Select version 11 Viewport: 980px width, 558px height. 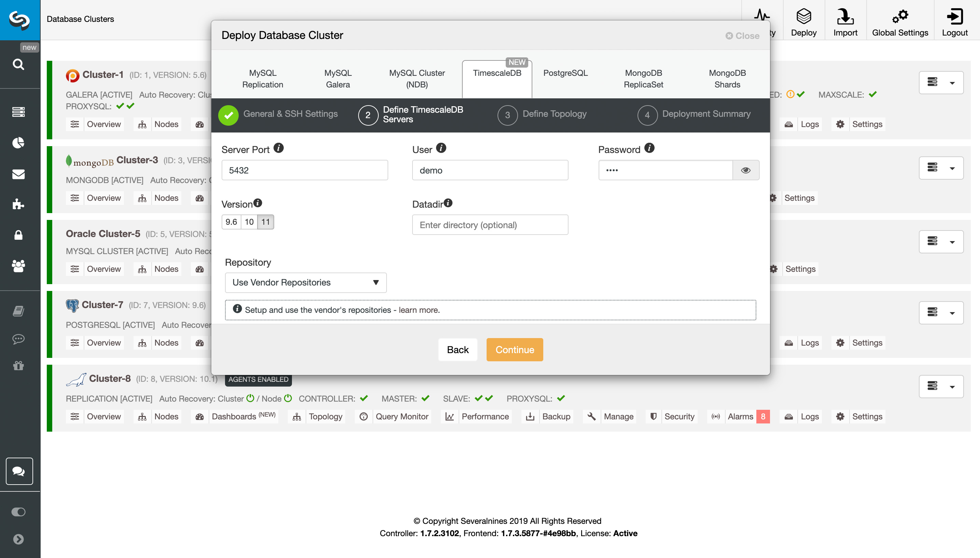266,222
